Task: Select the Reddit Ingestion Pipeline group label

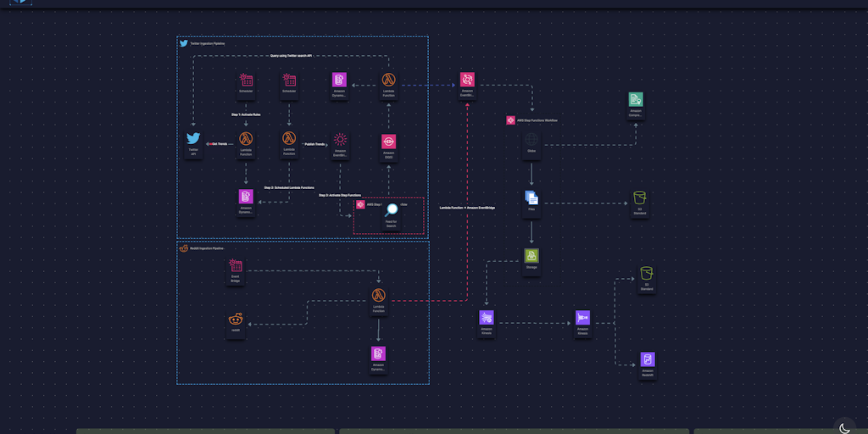Action: 205,248
